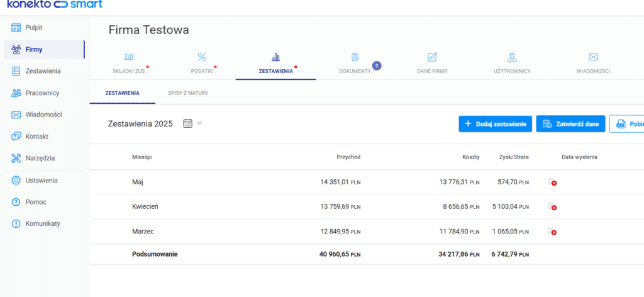Switch to Spisy z natury subtab
The width and height of the screenshot is (644, 297).
[x=187, y=93]
